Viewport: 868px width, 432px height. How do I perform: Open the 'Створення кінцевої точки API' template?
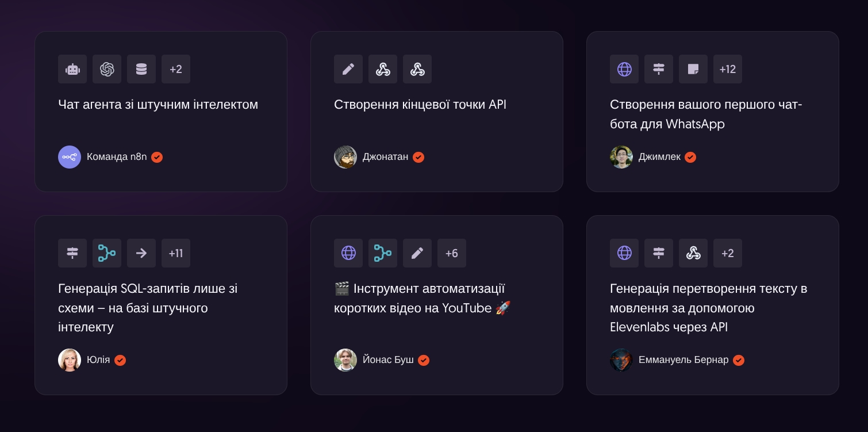point(420,105)
